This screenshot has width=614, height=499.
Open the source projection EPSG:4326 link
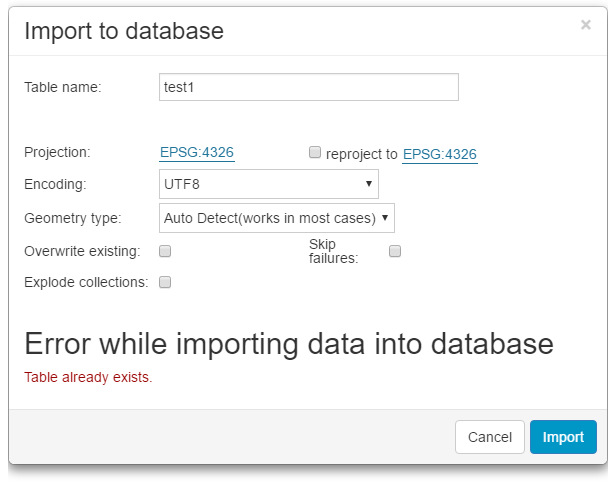197,152
